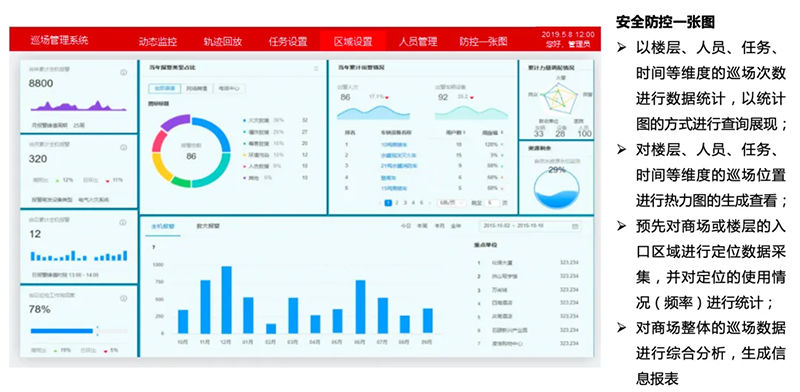This screenshot has width=800, height=392.
Task: Open the rows-per-page dropdown in pagination
Action: (x=452, y=203)
